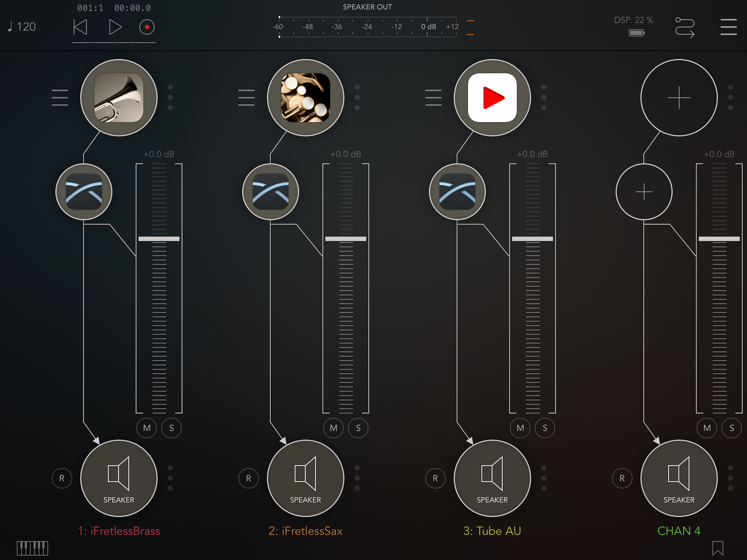
Task: Show the on-screen piano keyboard
Action: (33, 548)
